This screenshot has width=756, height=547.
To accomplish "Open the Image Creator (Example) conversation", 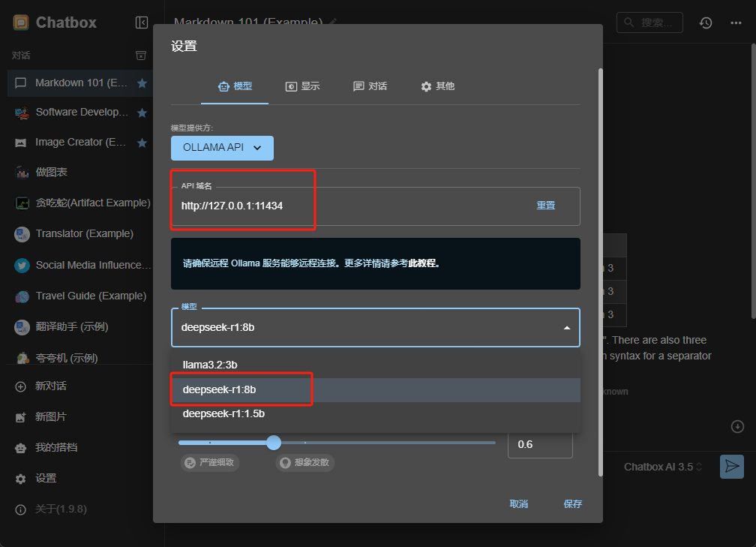I will (x=80, y=143).
